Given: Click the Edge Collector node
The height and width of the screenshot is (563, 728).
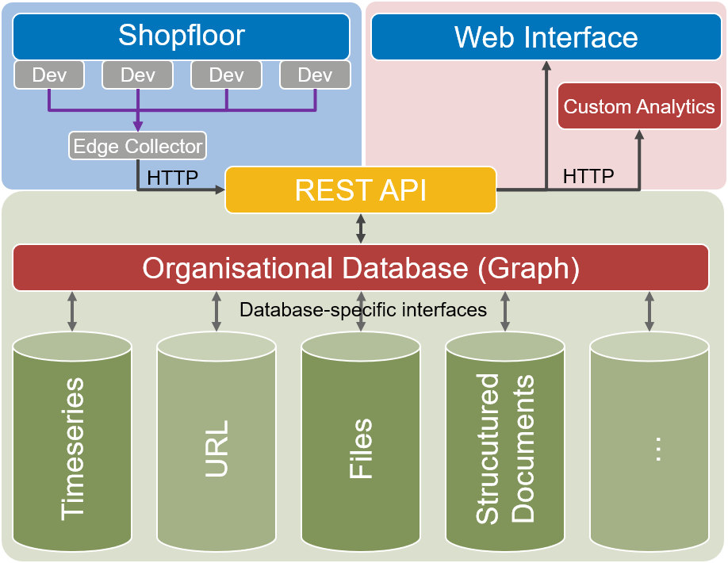Looking at the screenshot, I should [138, 146].
